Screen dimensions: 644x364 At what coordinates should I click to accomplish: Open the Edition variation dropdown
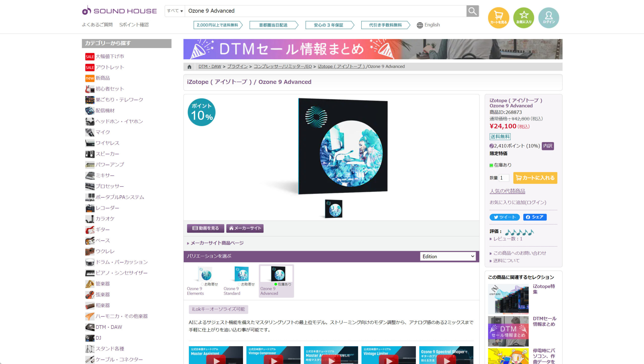click(x=448, y=256)
